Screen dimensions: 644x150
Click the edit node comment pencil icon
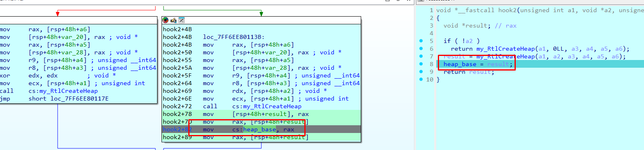coord(173,20)
